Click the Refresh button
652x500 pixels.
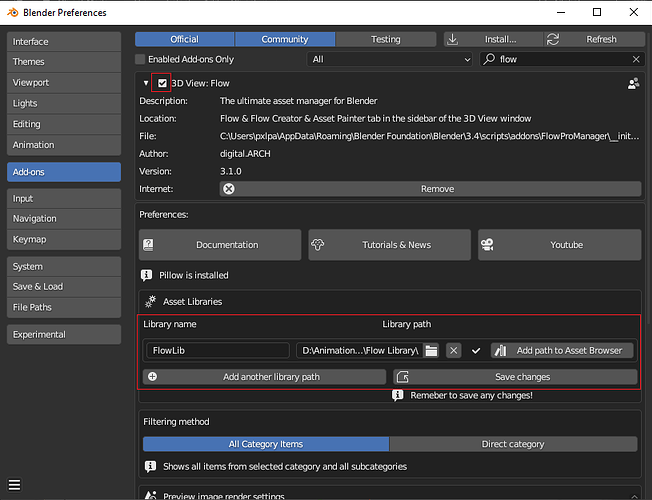pyautogui.click(x=595, y=39)
